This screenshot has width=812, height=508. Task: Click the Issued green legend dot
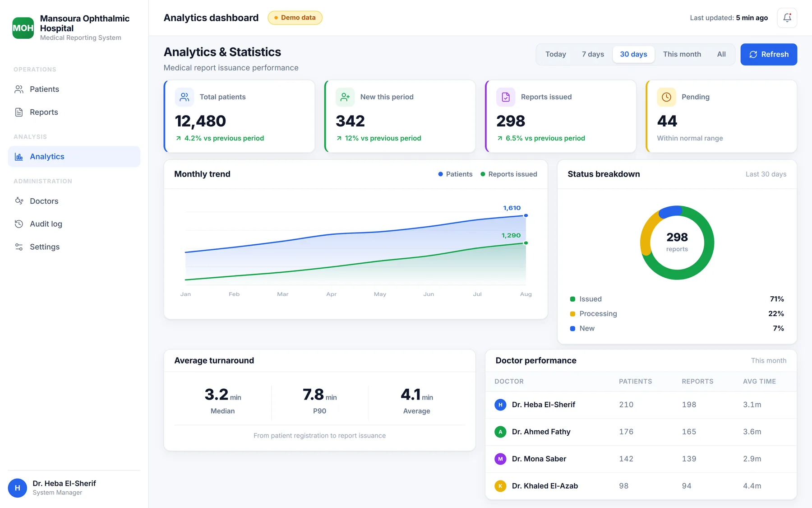tap(572, 299)
